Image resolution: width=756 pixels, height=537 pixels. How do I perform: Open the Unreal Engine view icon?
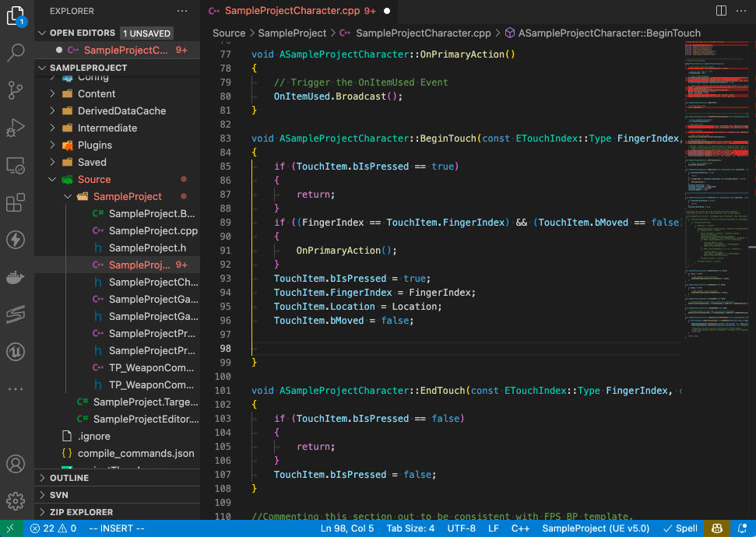pos(16,352)
